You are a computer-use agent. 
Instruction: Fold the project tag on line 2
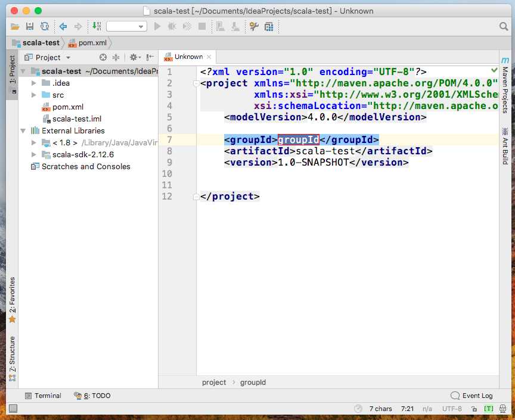196,83
